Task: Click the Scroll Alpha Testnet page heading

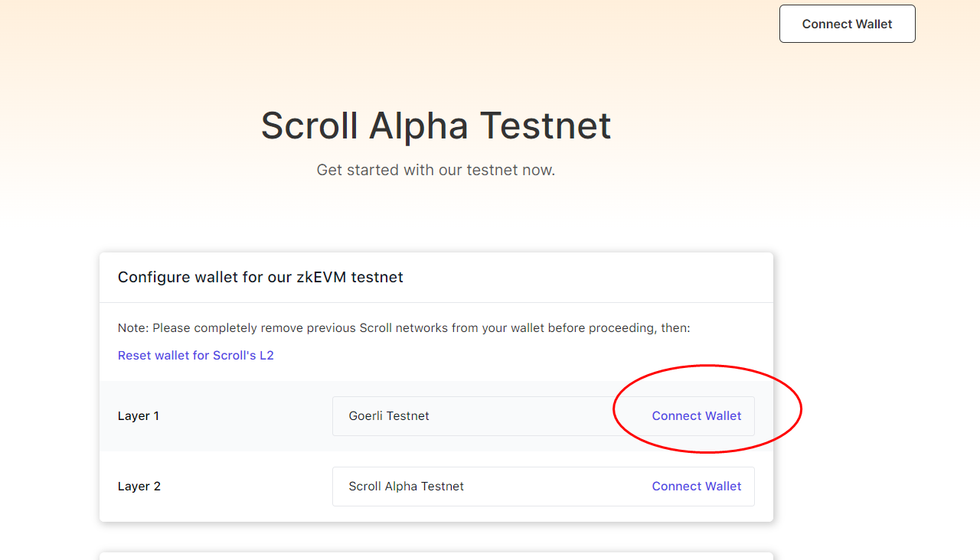Action: [x=436, y=126]
